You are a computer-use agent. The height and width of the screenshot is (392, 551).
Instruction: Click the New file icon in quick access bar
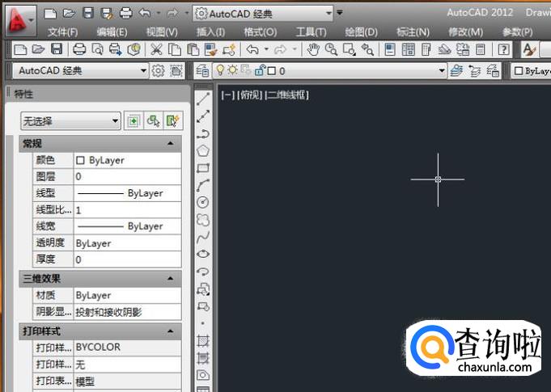pos(50,13)
